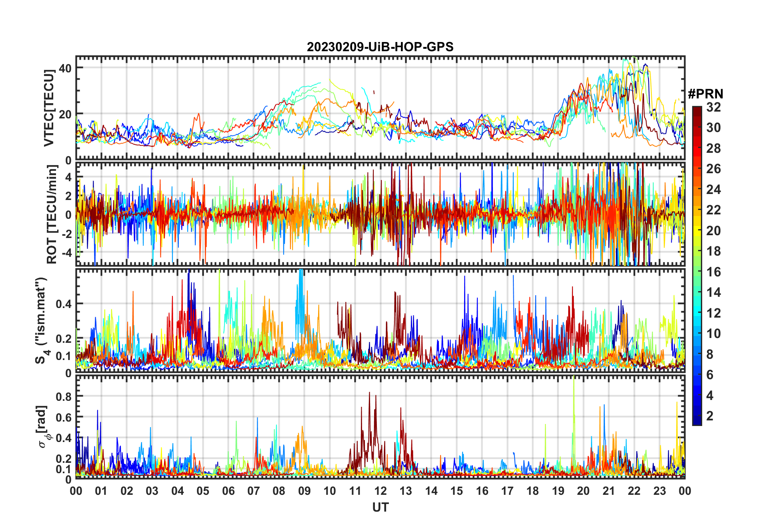Click x-axis tick label 03

[152, 491]
